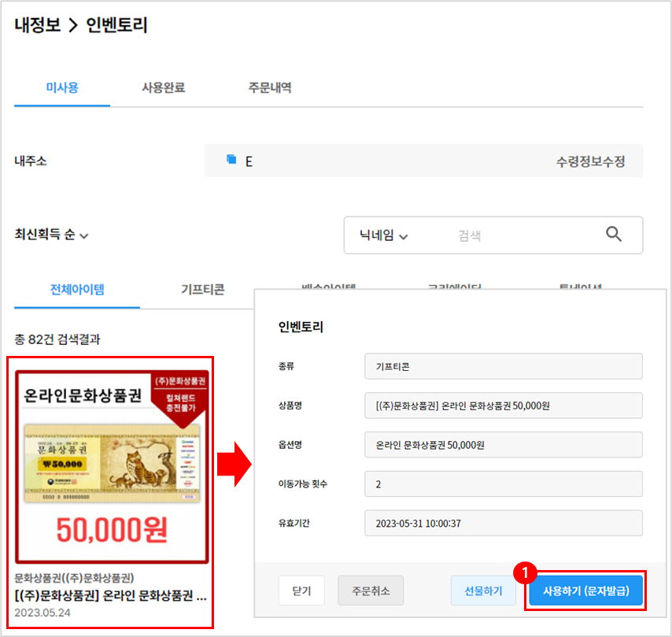
Task: Click the 주문취소 button
Action: coord(371,591)
